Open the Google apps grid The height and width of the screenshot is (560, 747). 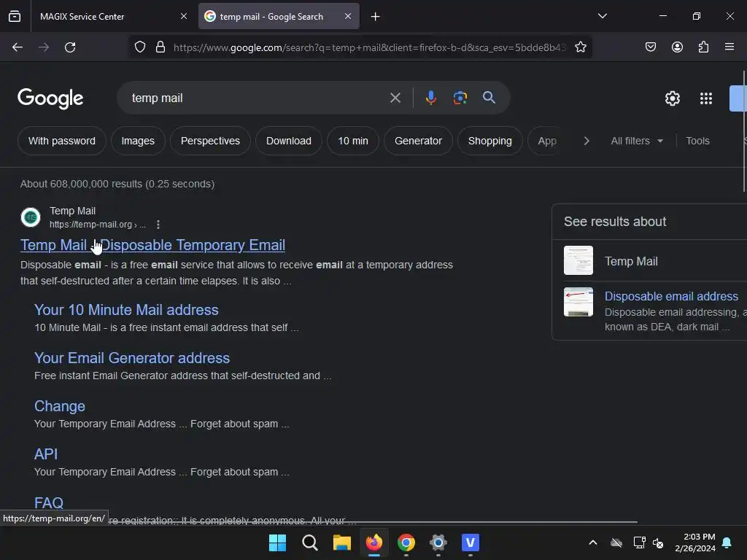[x=706, y=98]
